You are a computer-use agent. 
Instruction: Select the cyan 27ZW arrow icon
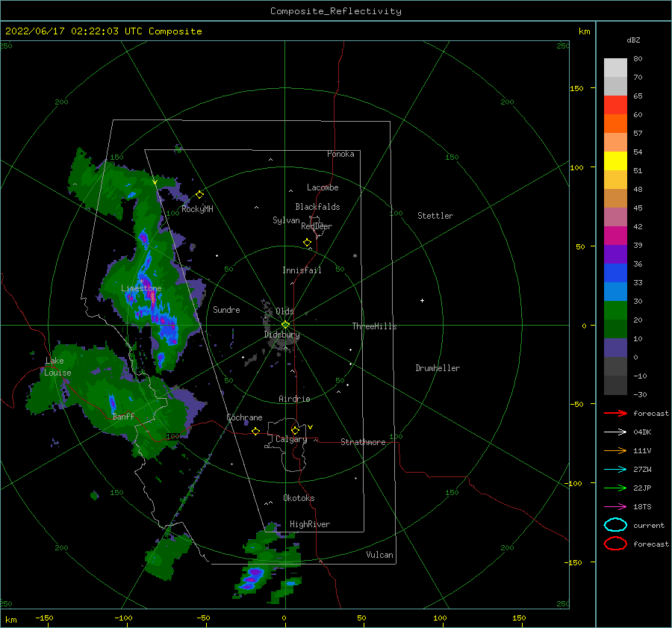pos(615,470)
